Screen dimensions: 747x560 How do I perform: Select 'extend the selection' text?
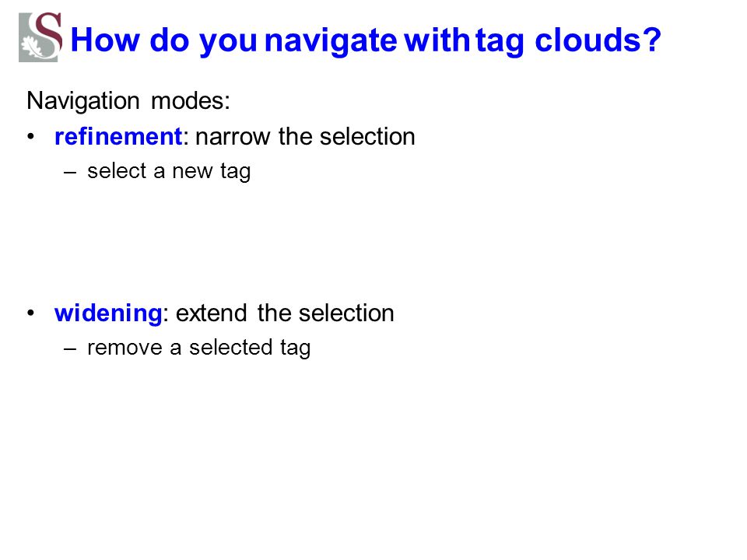(285, 313)
